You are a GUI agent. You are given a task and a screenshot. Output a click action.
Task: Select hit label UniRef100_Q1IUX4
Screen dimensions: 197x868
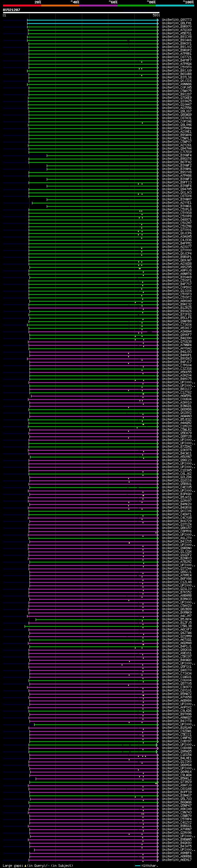click(x=177, y=291)
